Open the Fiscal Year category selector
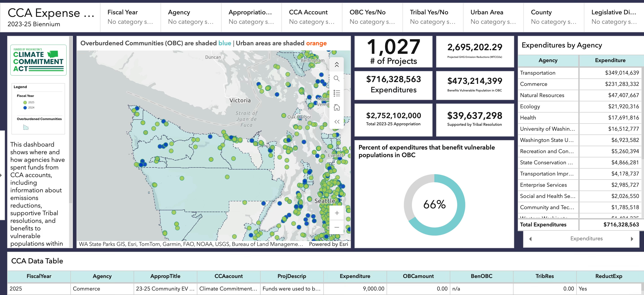Image resolution: width=644 pixels, height=295 pixels. point(130,17)
